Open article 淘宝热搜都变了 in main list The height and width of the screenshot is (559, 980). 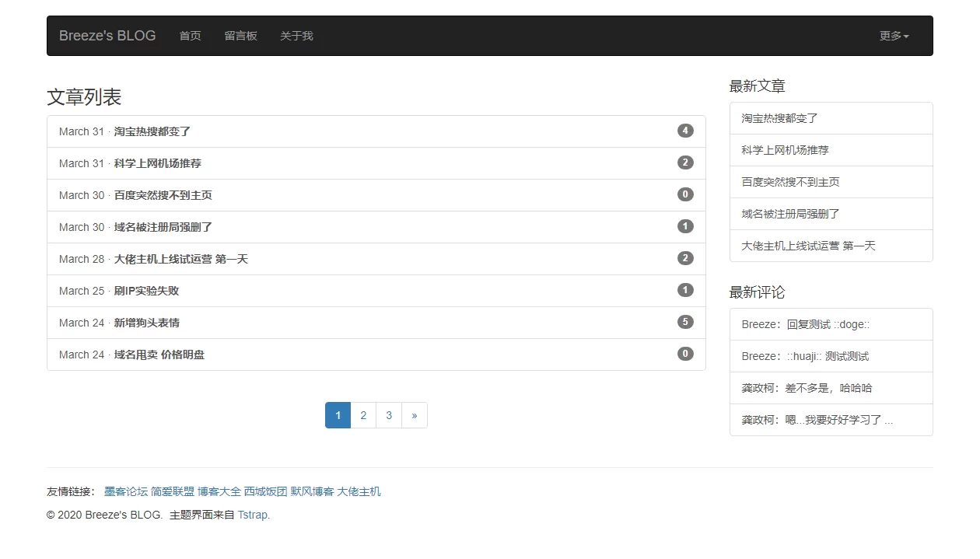[152, 131]
